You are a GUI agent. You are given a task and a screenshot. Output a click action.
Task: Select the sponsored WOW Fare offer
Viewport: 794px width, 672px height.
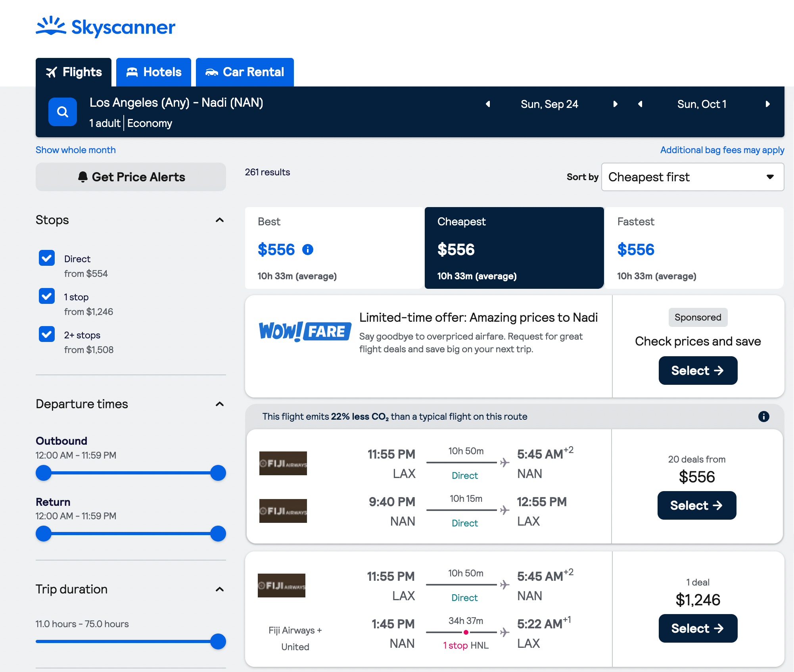[x=698, y=371]
